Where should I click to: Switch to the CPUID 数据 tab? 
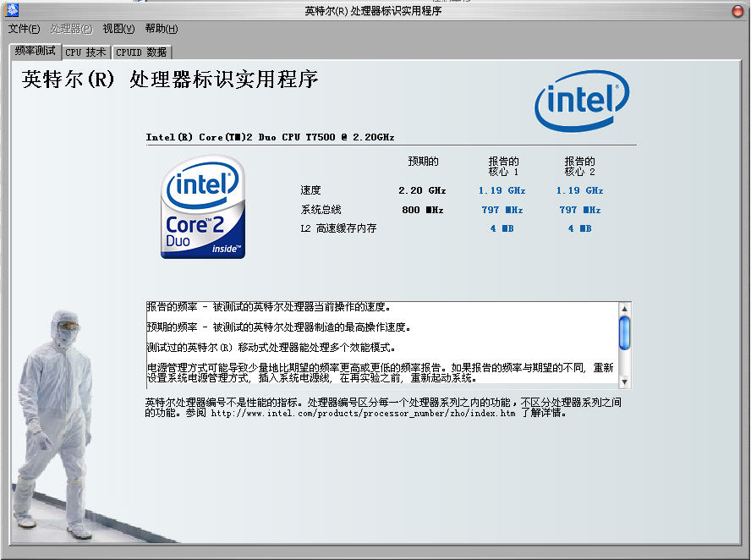[141, 52]
